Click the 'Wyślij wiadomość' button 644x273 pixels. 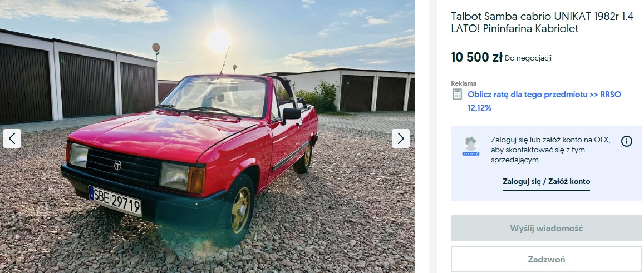pos(546,229)
